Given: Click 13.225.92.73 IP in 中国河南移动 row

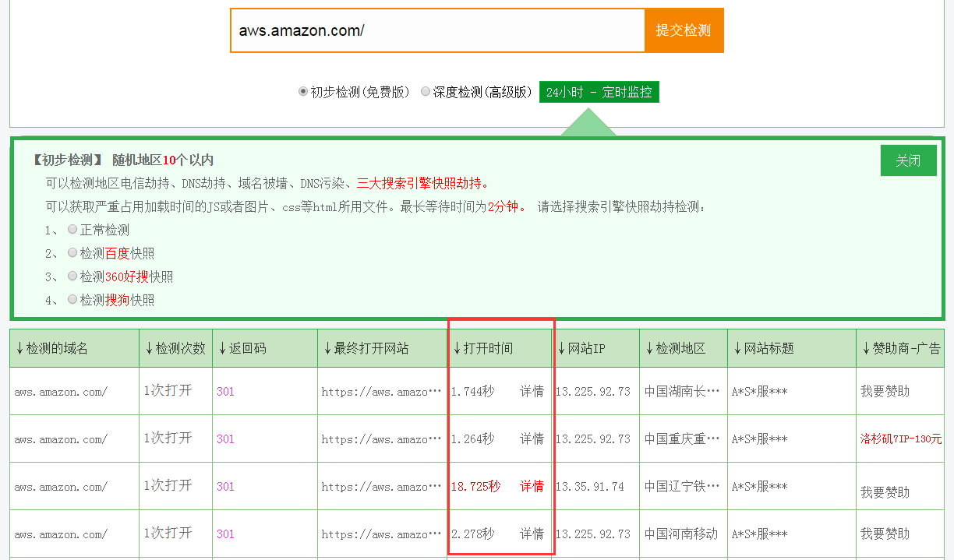Looking at the screenshot, I should [593, 534].
